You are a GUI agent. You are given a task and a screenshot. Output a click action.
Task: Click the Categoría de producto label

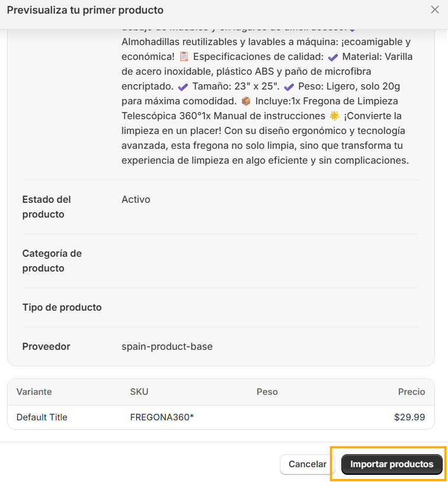[52, 261]
